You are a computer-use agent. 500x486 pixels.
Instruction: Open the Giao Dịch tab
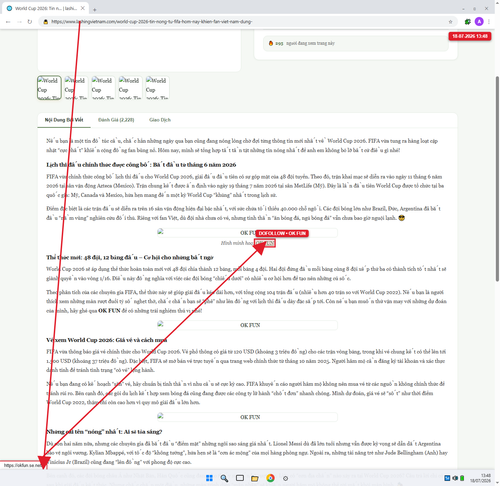(160, 120)
